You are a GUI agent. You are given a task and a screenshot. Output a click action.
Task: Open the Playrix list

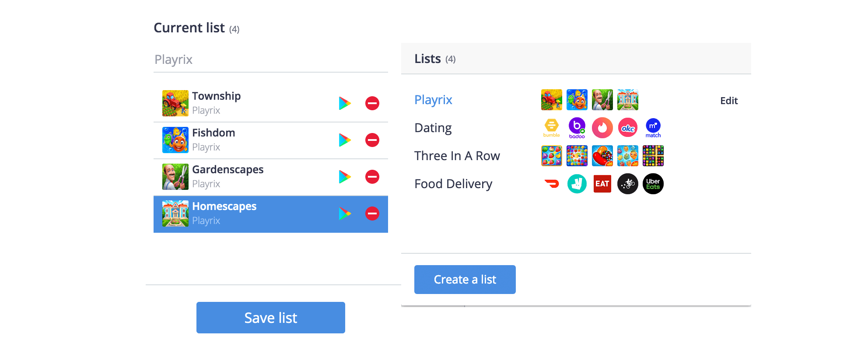click(433, 100)
